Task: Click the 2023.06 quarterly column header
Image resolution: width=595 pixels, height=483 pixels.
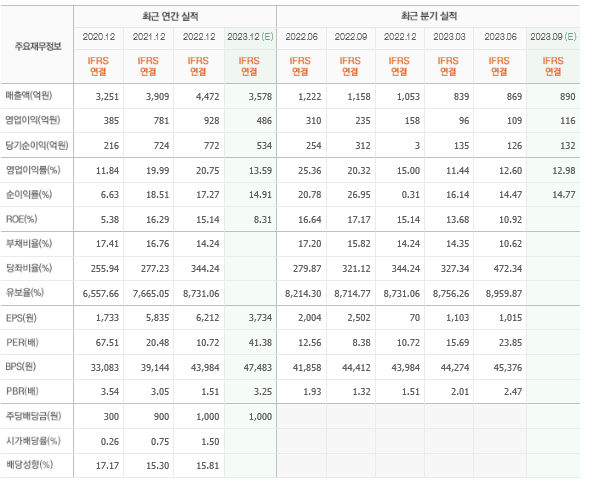Action: [501, 37]
